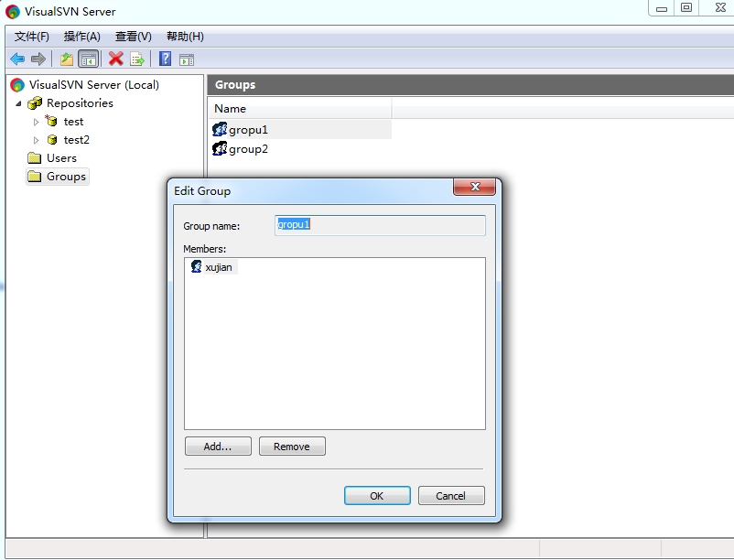734x560 pixels.
Task: Toggle the Show/Hide Console Tree icon
Action: tap(89, 59)
